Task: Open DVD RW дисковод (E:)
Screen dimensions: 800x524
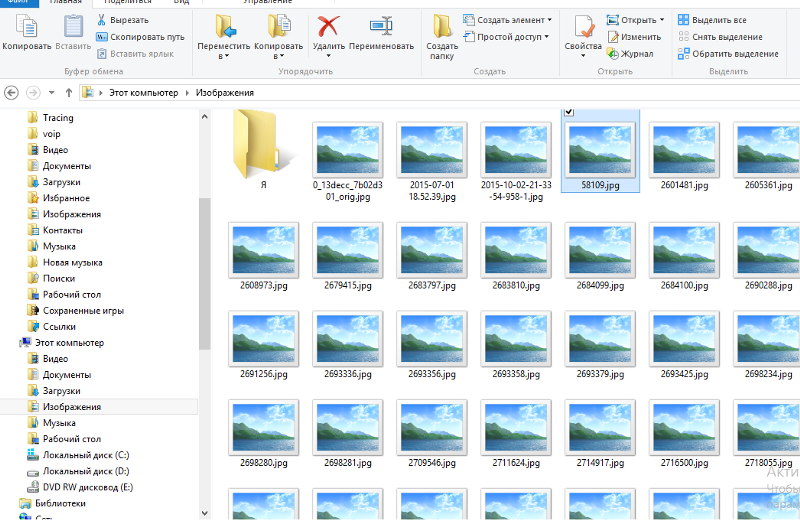Action: pyautogui.click(x=80, y=487)
